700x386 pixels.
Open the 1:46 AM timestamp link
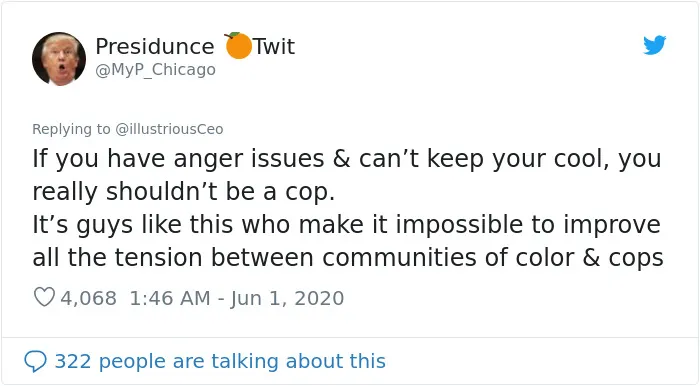point(170,298)
